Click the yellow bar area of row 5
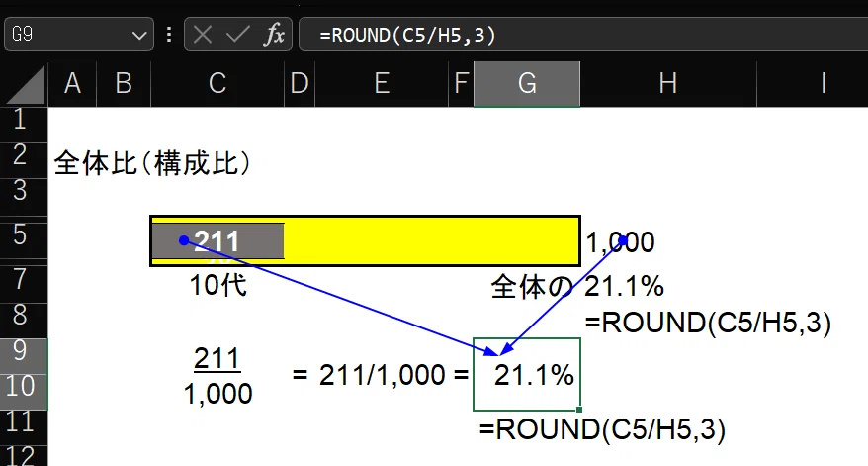This screenshot has width=868, height=466. pyautogui.click(x=432, y=241)
